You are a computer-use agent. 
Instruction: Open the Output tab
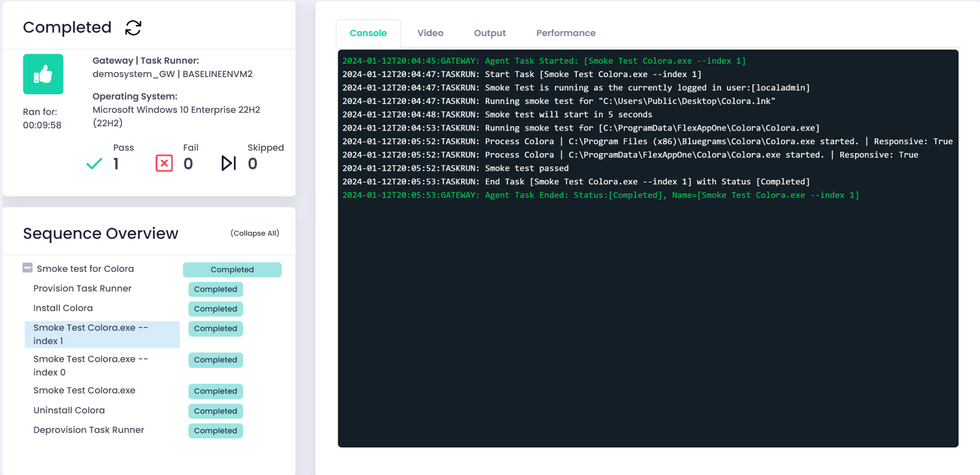click(x=489, y=33)
